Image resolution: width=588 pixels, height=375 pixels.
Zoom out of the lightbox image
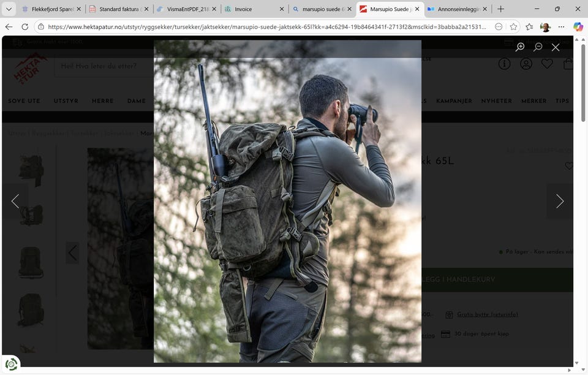click(538, 47)
